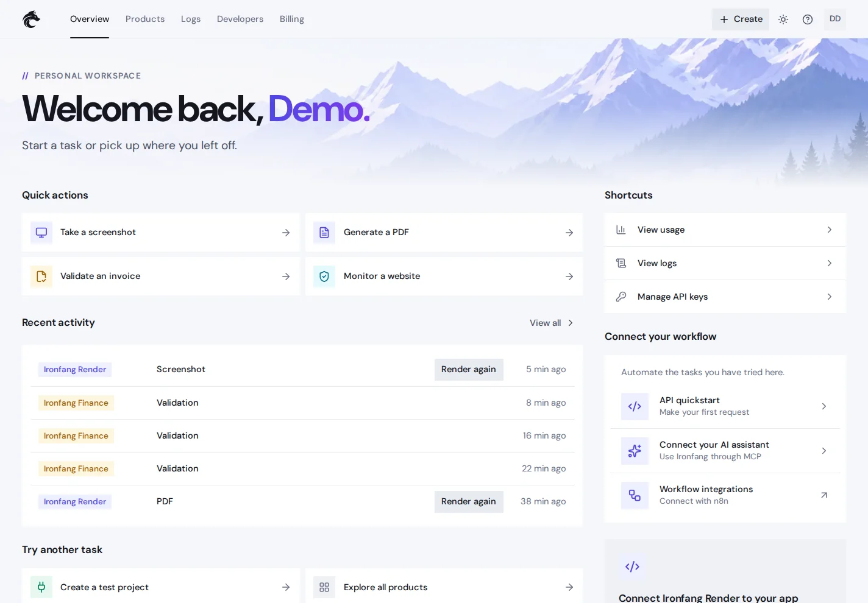
Task: Open the API quickstart chevron
Action: [824, 406]
